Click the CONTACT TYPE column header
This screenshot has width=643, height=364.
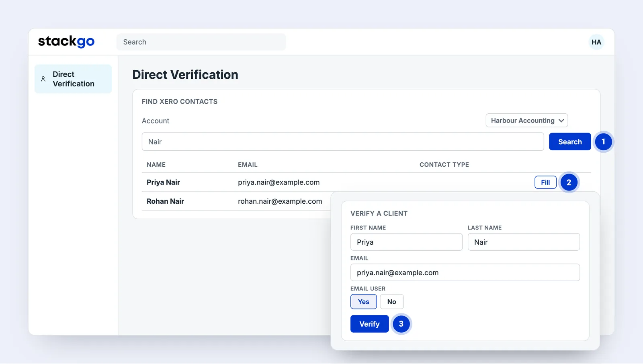tap(444, 165)
